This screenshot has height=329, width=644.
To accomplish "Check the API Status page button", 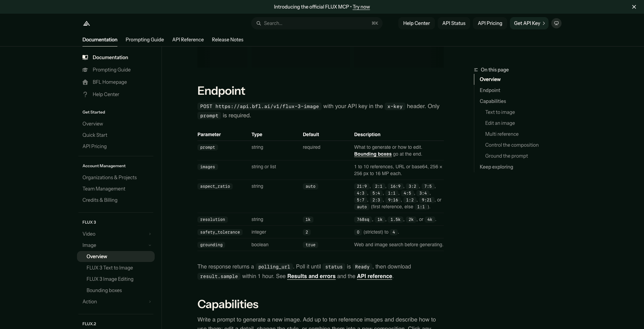I will click(454, 23).
